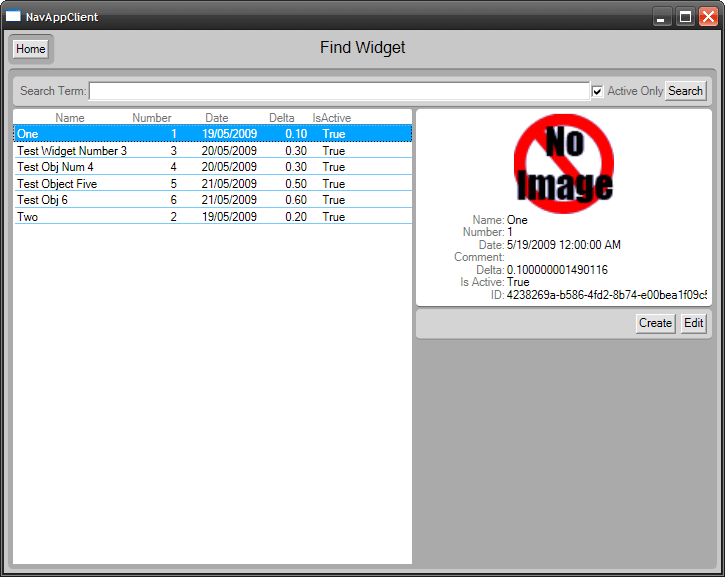The width and height of the screenshot is (725, 577).
Task: Toggle the Active Only checkbox
Action: (x=597, y=92)
